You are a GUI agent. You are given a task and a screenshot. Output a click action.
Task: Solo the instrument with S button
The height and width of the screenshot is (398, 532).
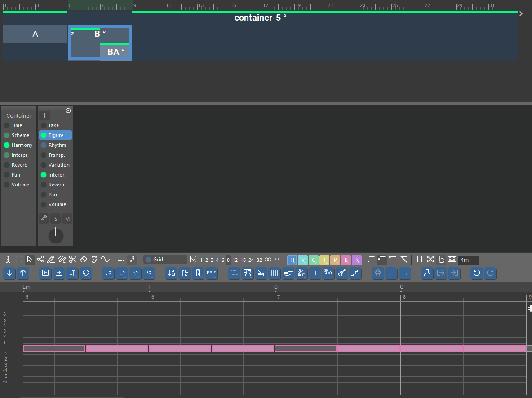coord(56,219)
